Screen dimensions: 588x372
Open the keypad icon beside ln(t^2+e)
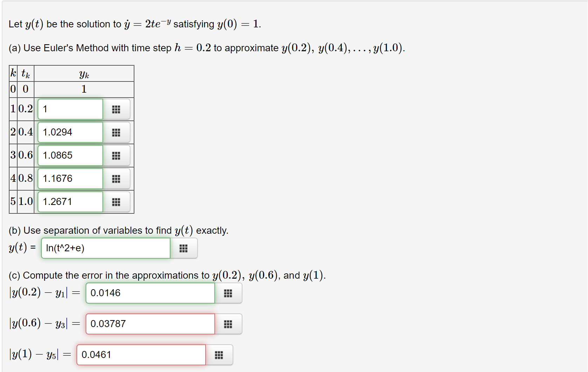click(184, 248)
